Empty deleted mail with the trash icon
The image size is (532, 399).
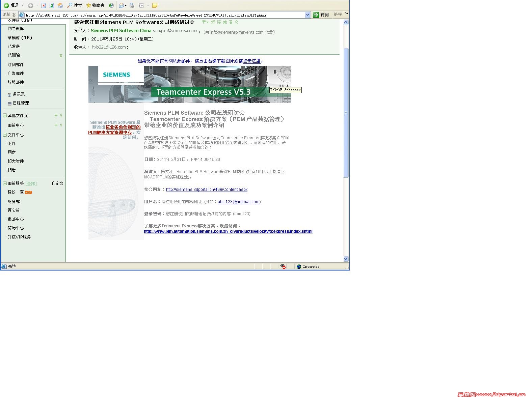pos(61,55)
